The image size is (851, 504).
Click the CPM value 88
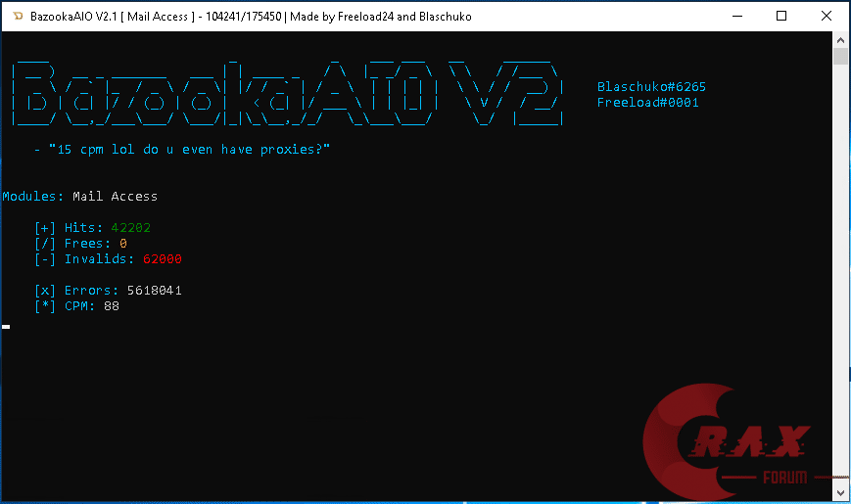[x=112, y=306]
